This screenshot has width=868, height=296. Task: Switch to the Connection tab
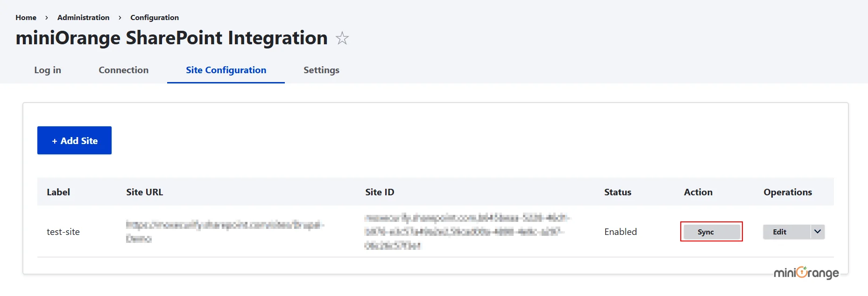pyautogui.click(x=123, y=70)
